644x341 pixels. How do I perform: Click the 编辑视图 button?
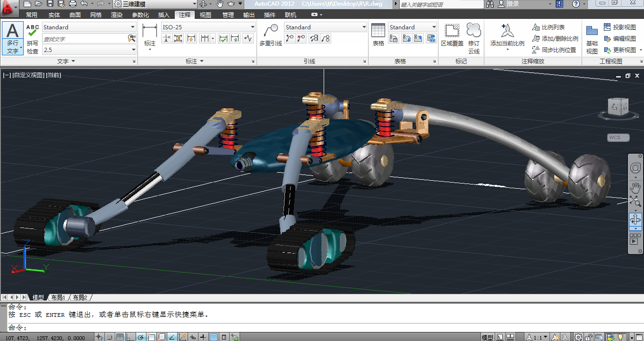(620, 39)
